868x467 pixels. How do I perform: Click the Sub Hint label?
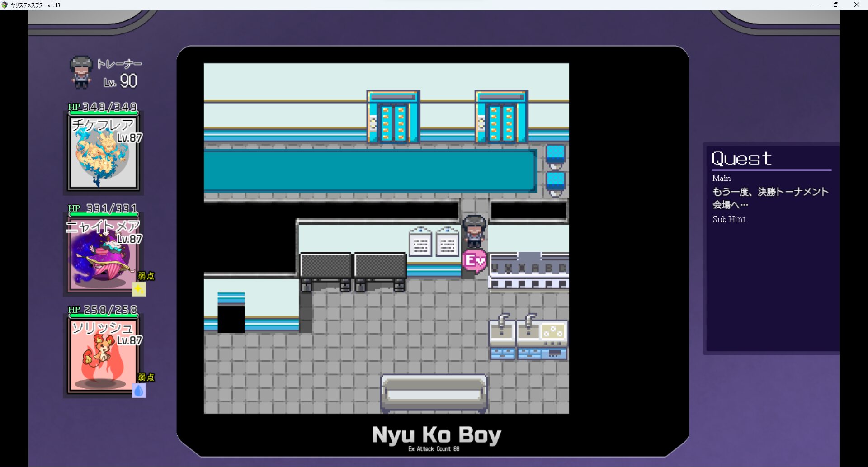tap(729, 219)
